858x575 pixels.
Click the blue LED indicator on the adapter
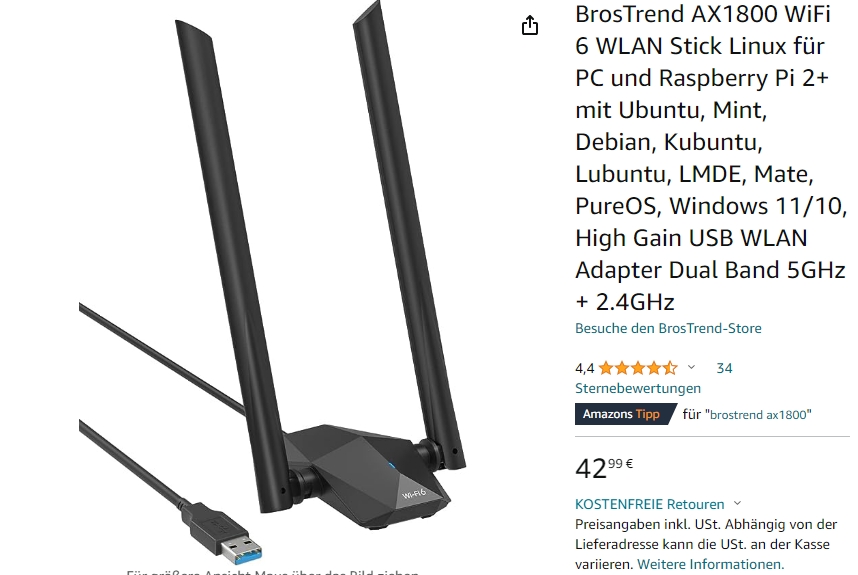click(x=392, y=466)
